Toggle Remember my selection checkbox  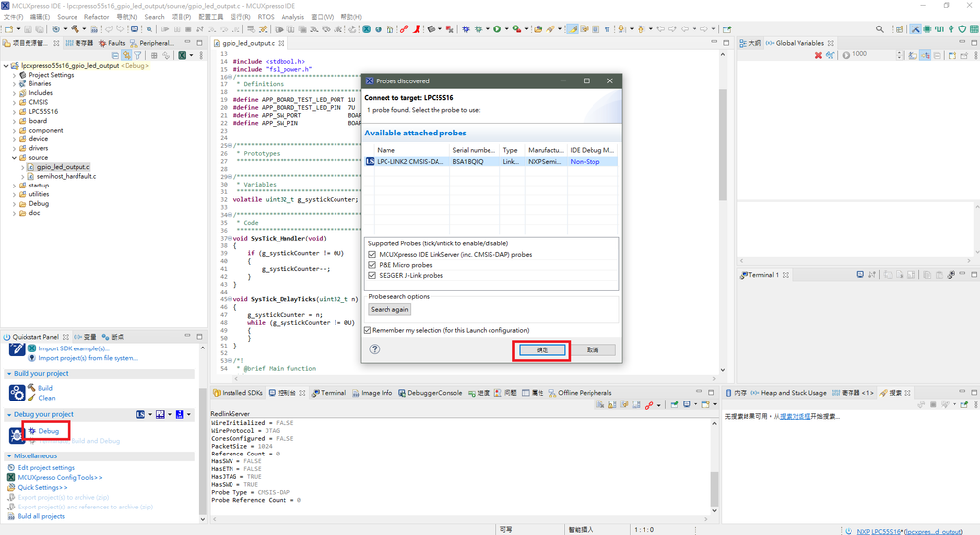(x=368, y=330)
